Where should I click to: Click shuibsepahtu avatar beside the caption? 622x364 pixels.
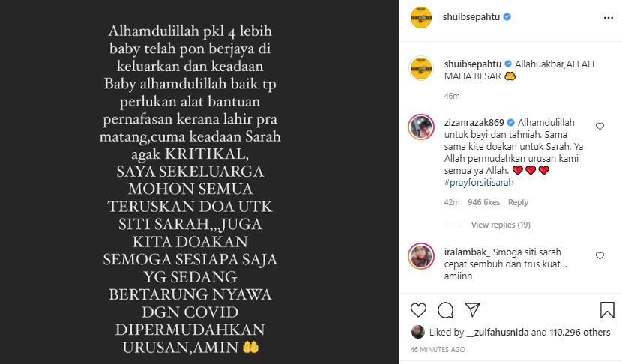(421, 68)
